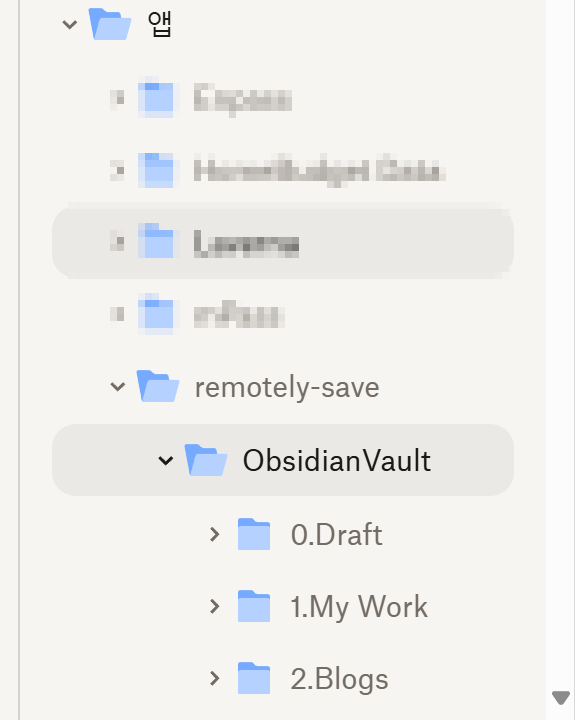575x720 pixels.
Task: Open the 1.My Work folder label
Action: click(x=359, y=608)
